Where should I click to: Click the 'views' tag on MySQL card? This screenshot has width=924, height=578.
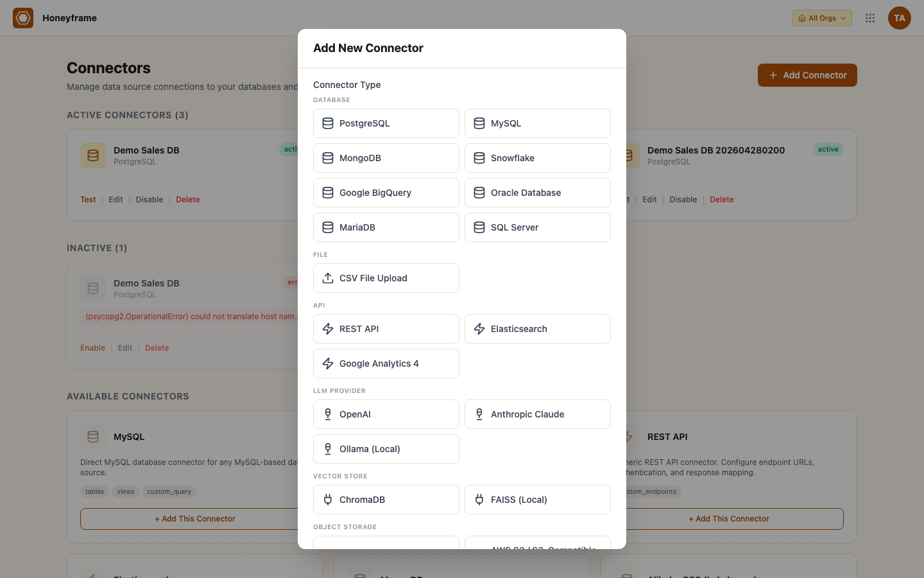[126, 492]
